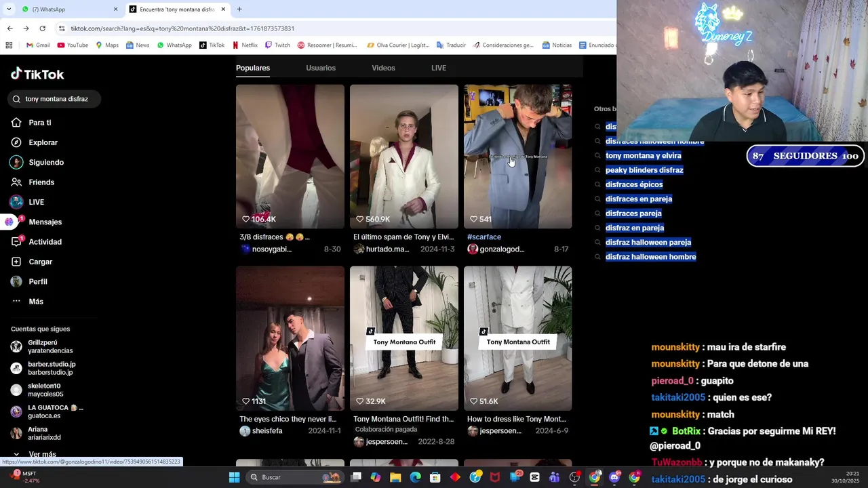Open barber.studio.jp followed account

(43, 368)
